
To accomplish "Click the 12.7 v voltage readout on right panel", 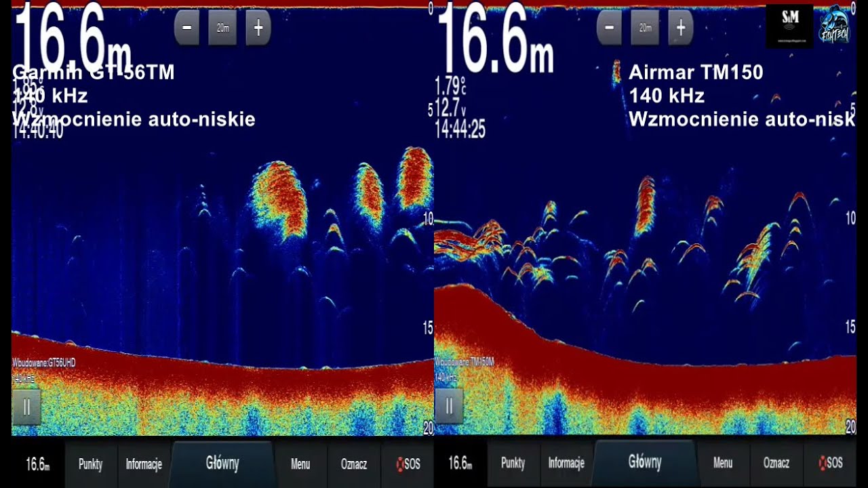I will [x=450, y=107].
